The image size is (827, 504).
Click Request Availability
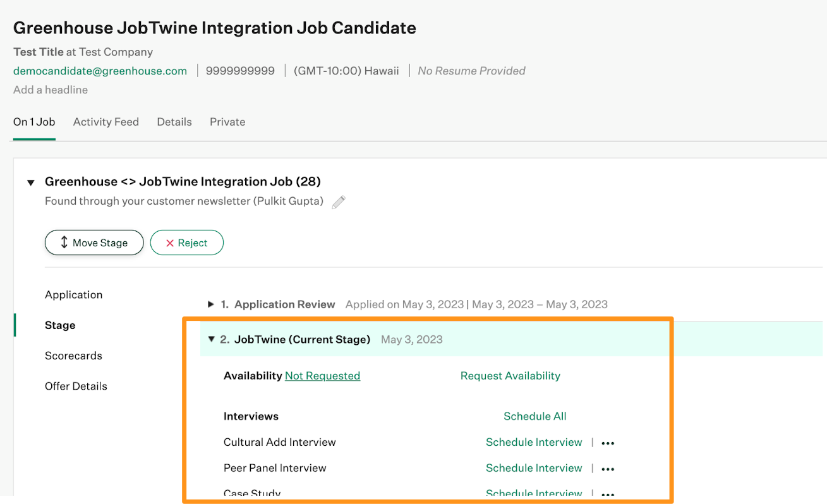pyautogui.click(x=510, y=376)
